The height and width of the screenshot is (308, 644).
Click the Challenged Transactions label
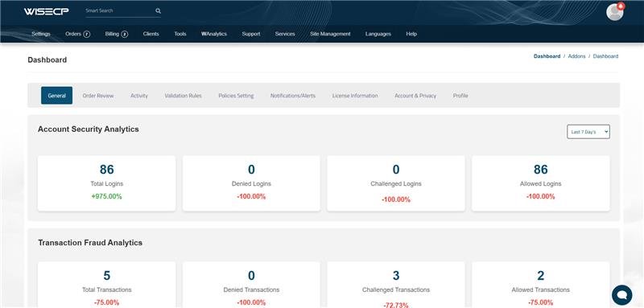[396, 290]
